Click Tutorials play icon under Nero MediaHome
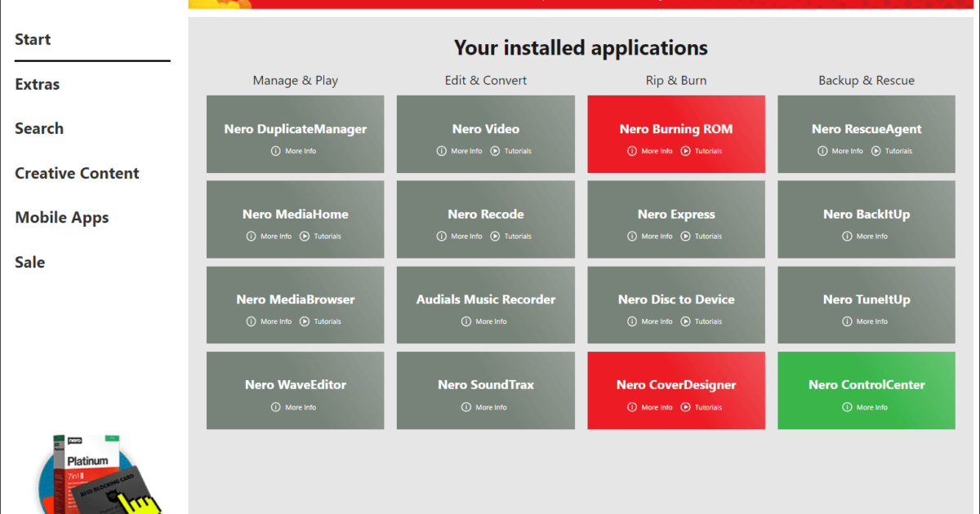 click(x=305, y=237)
